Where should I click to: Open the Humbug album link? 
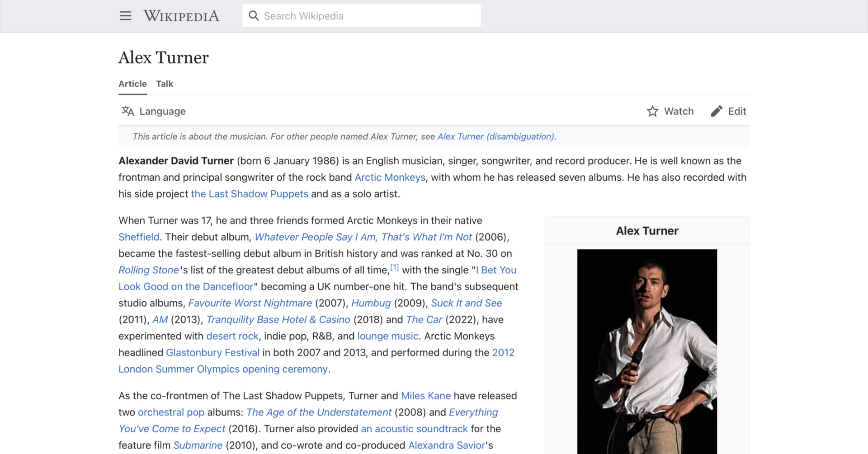[371, 303]
